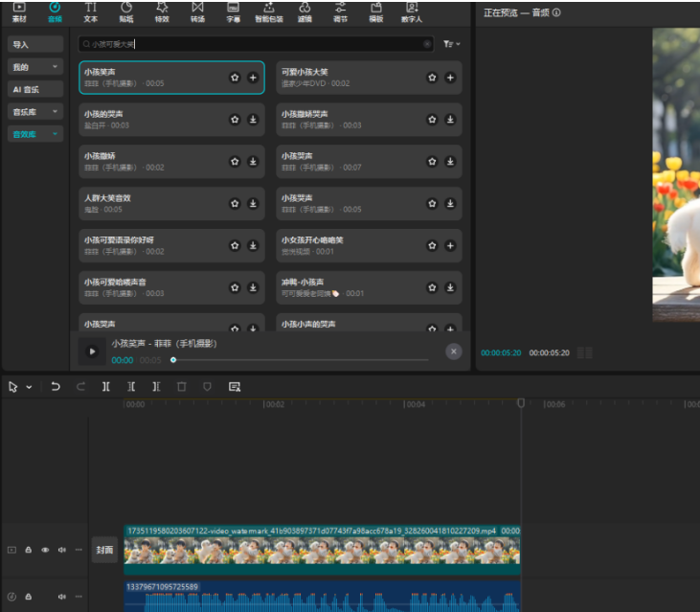
Task: Mute the audio track
Action: pyautogui.click(x=62, y=597)
